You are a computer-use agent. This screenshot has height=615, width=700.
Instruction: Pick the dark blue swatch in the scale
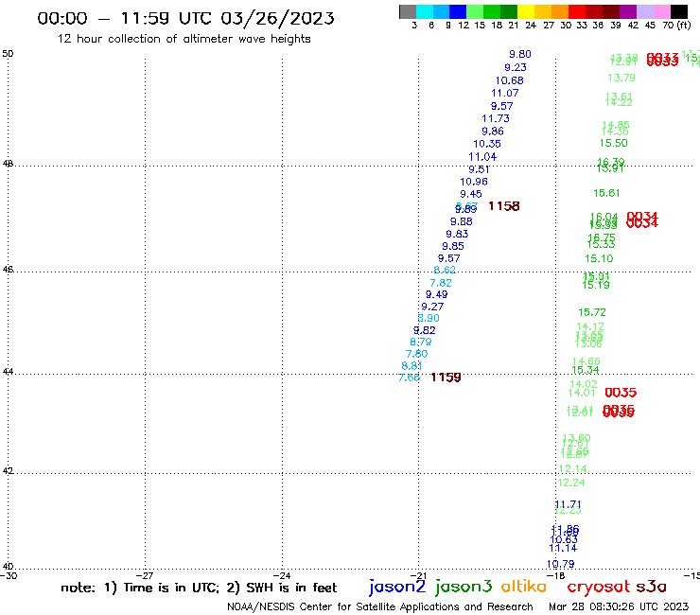coord(458,11)
